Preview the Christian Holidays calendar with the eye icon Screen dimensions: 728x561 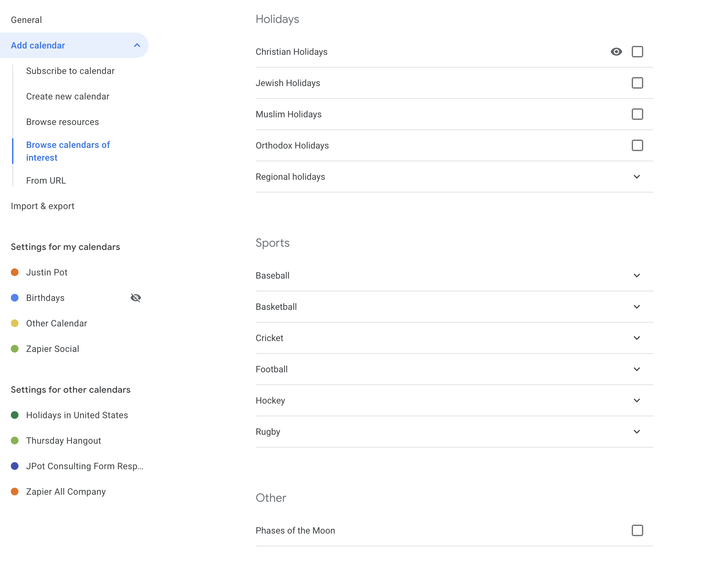click(616, 52)
